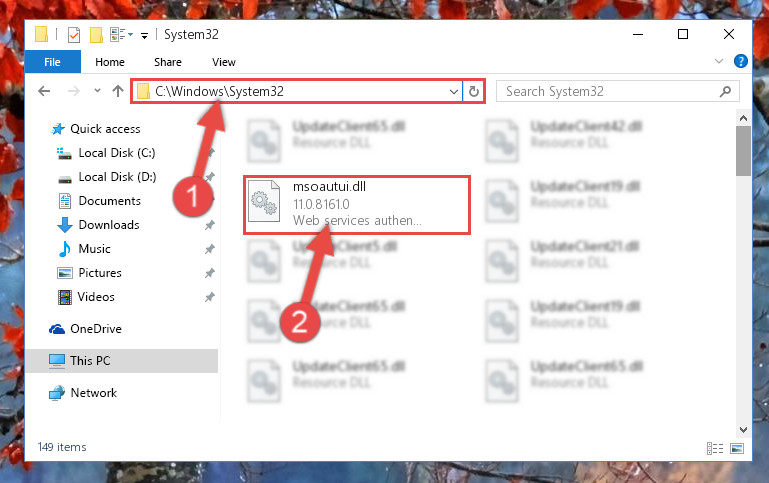
Task: Refresh the System32 folder view
Action: tap(473, 91)
